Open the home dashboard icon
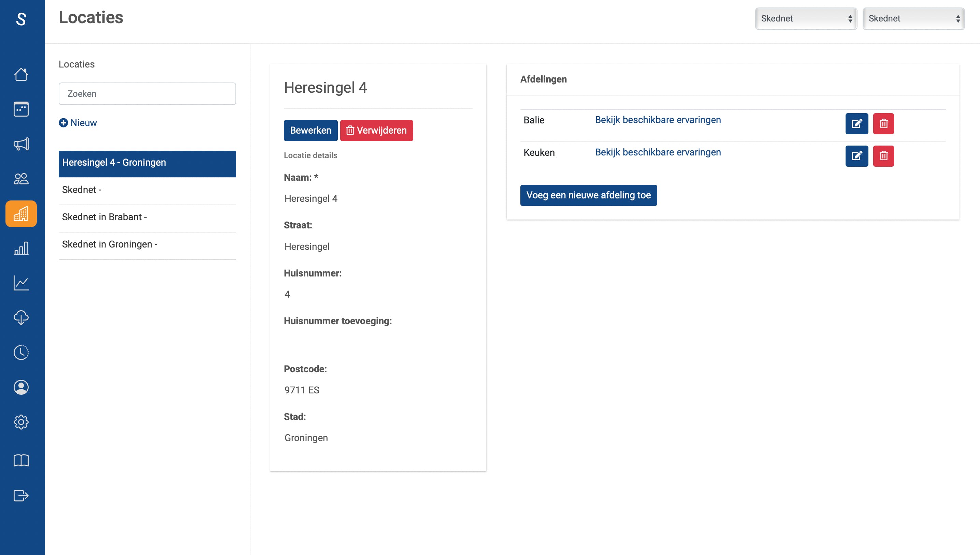980x555 pixels. (x=21, y=74)
